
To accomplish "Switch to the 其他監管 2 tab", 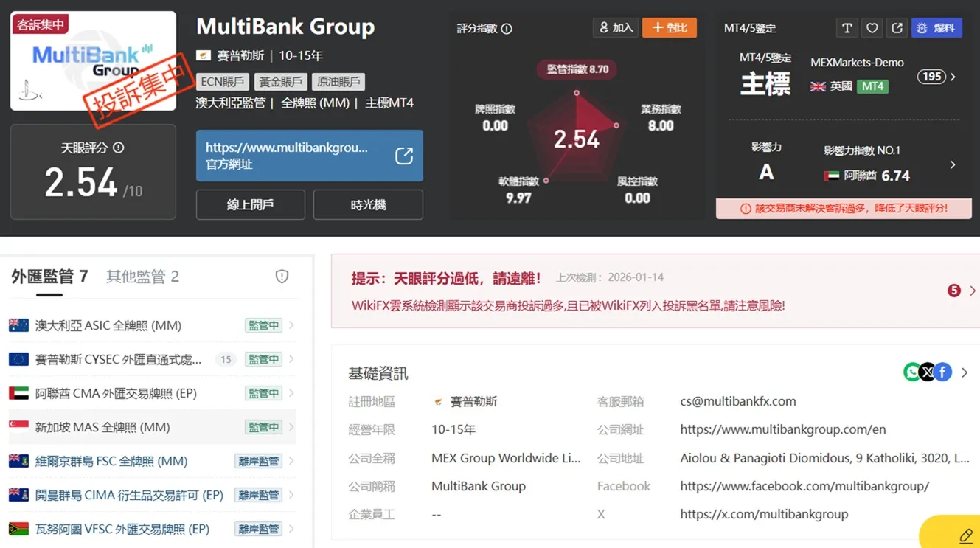I will (x=142, y=277).
